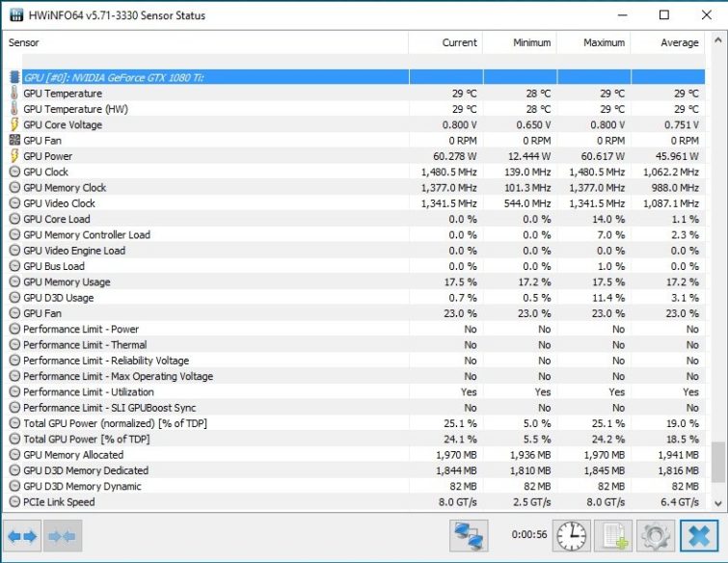Viewport: 728px width, 563px height.
Task: Maximize the HWiNFO64 Sensor Status window
Action: (664, 14)
